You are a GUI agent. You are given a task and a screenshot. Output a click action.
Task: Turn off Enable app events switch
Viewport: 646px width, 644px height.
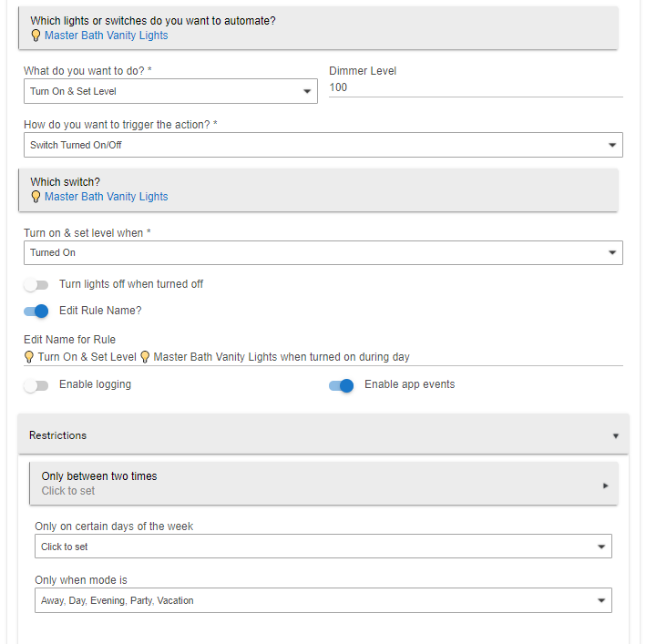point(342,385)
